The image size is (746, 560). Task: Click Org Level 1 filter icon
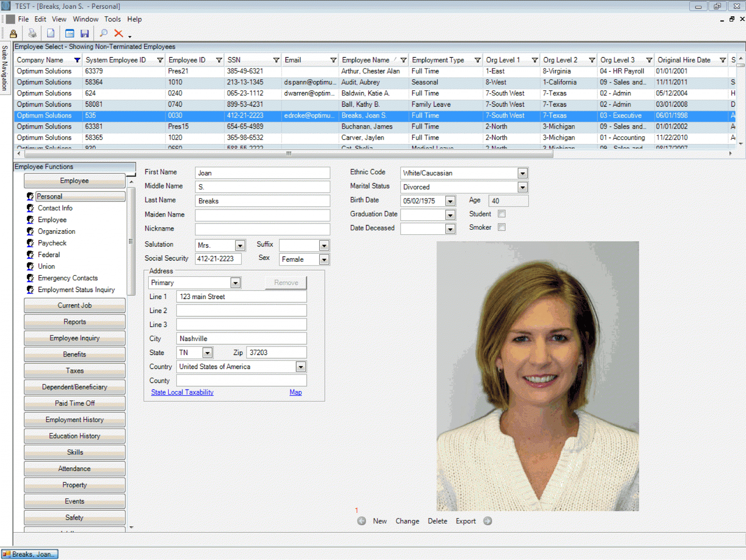click(x=535, y=60)
